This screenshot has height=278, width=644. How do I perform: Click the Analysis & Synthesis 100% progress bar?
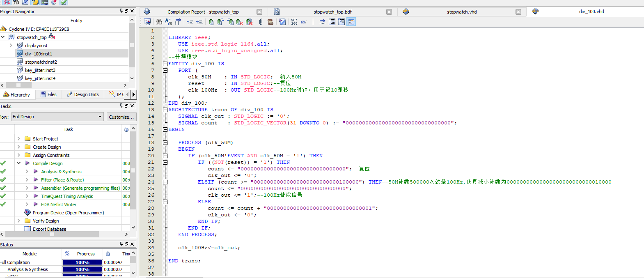click(82, 269)
